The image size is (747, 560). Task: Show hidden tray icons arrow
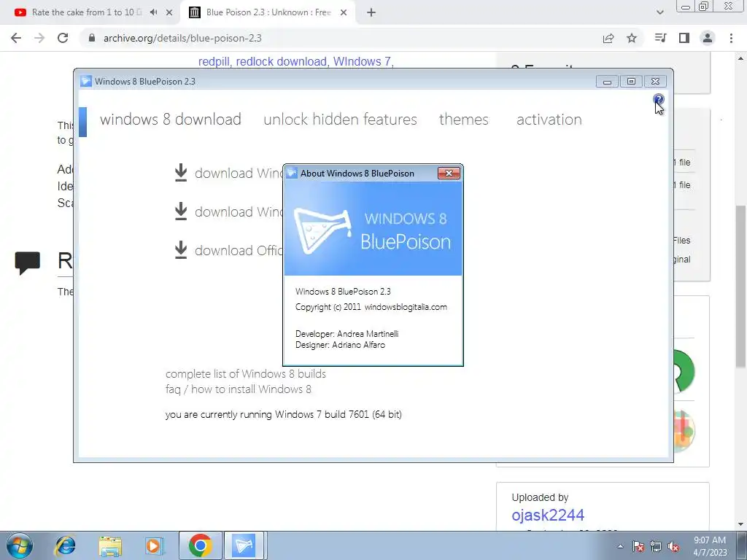620,546
